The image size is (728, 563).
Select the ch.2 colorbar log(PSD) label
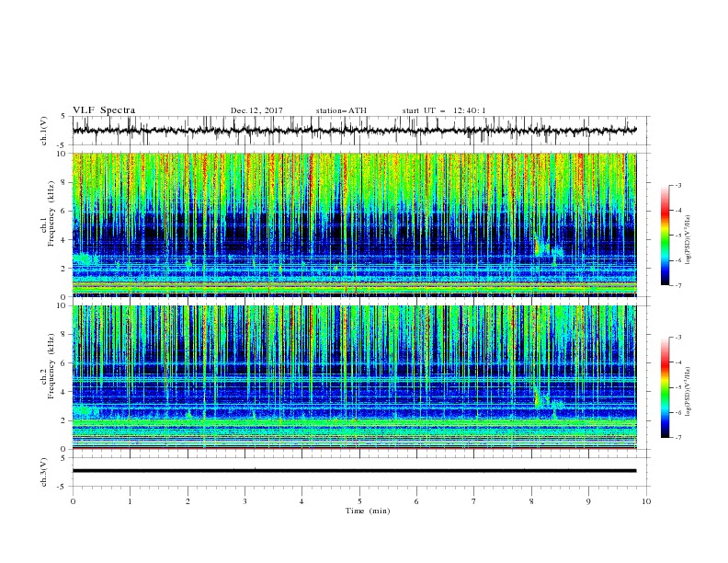click(x=688, y=392)
